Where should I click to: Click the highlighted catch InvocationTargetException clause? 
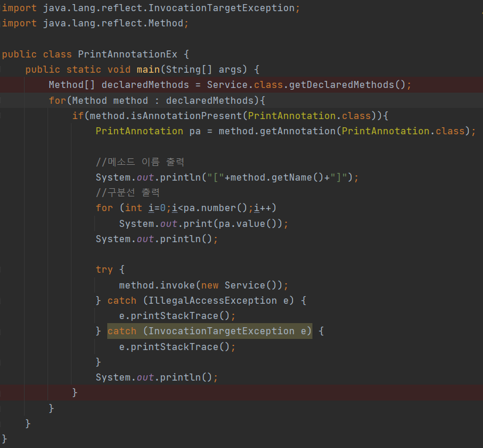pyautogui.click(x=209, y=331)
